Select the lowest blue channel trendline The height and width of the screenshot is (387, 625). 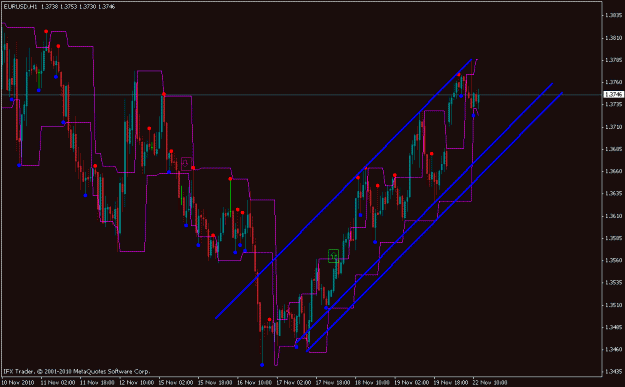(434, 222)
